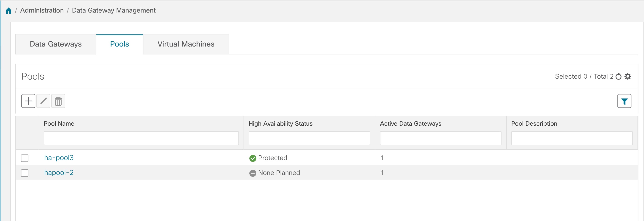The width and height of the screenshot is (644, 221).
Task: Click the home icon in breadcrumb
Action: coord(9,11)
